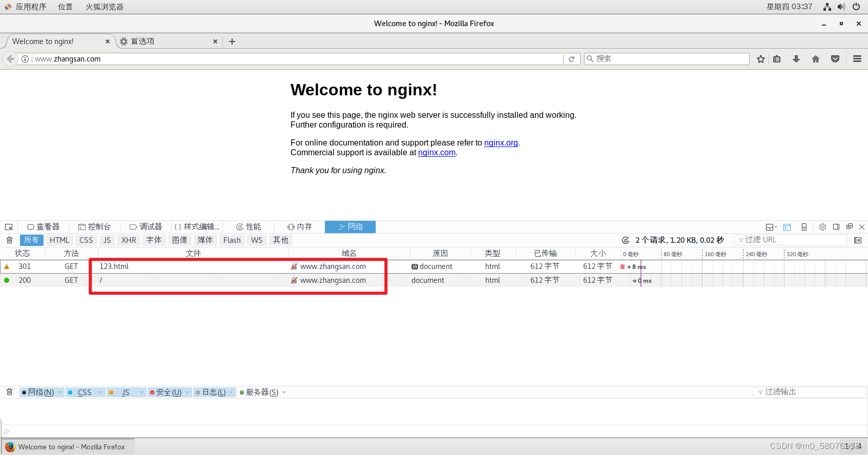Click the 过滤输出 console filter field
868x455 pixels.
810,392
